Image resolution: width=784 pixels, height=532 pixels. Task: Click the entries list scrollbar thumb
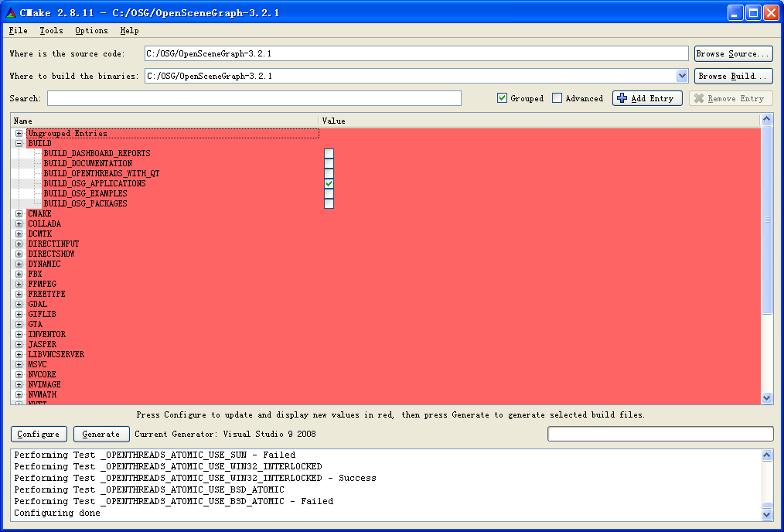tap(766, 220)
